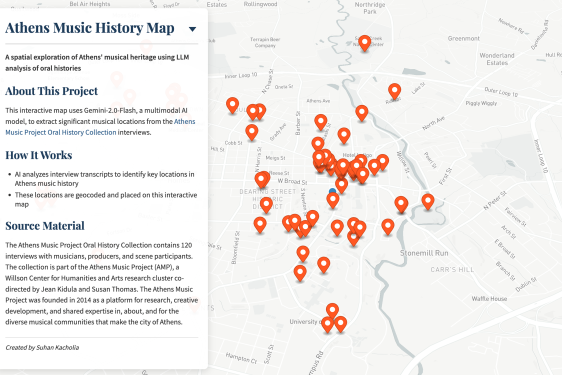562x375 pixels.
Task: Click the marker nearest the Stonemill Run label
Action: (x=388, y=227)
